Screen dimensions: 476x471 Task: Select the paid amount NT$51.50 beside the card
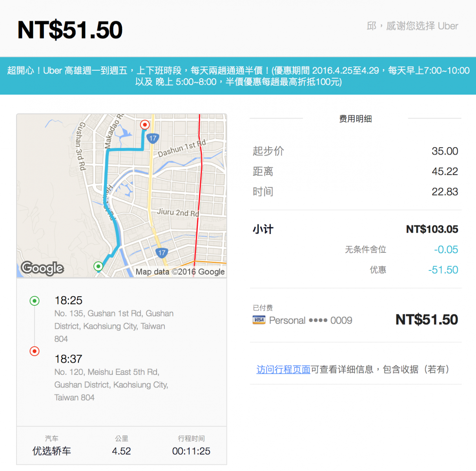[x=427, y=319]
